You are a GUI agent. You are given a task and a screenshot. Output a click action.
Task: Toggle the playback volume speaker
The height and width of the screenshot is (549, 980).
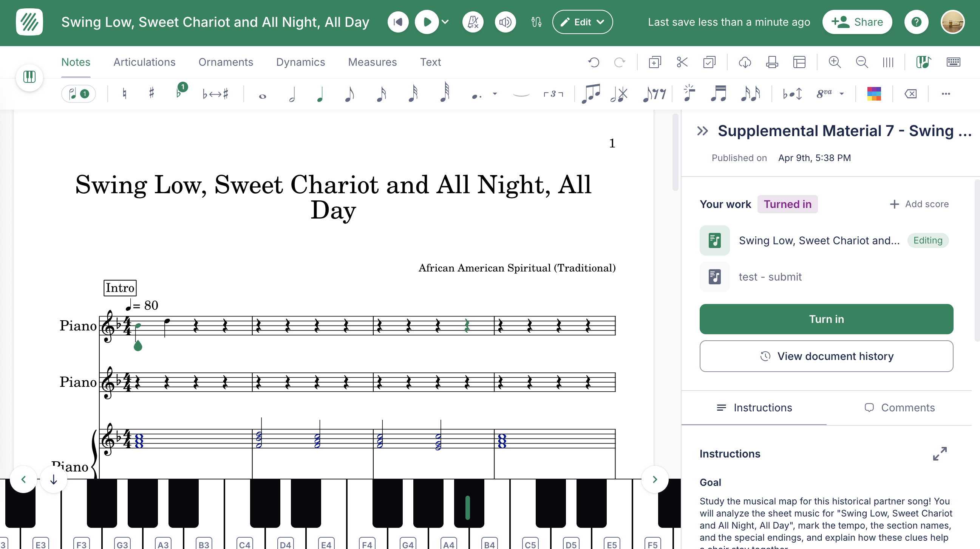[x=505, y=22]
